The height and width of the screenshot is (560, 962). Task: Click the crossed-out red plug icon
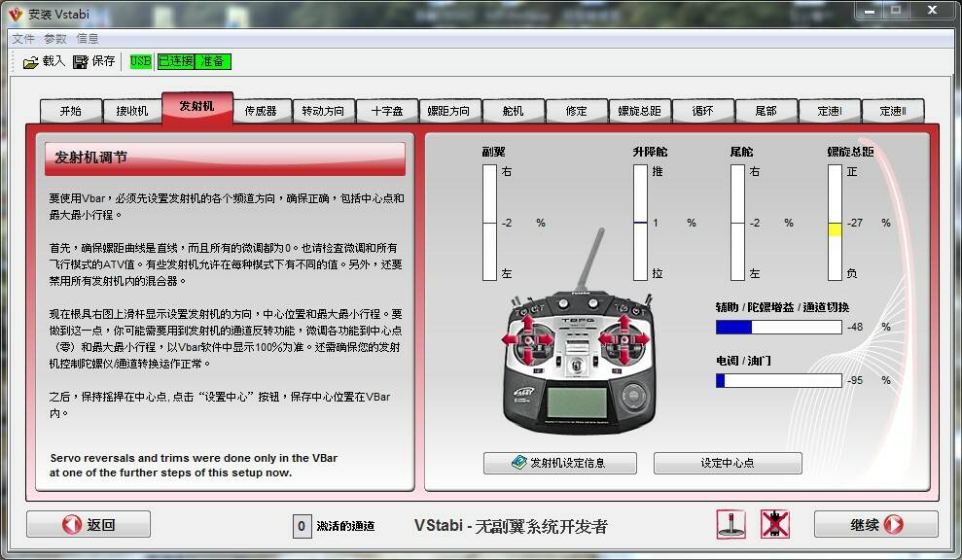(x=775, y=525)
